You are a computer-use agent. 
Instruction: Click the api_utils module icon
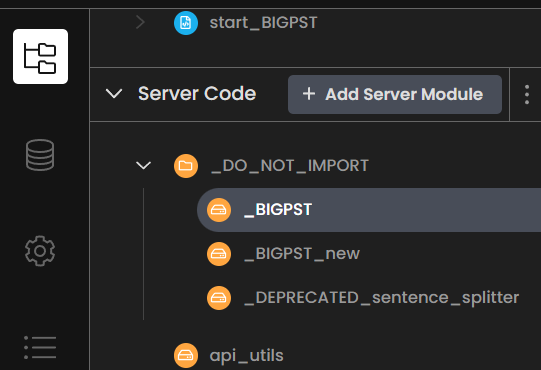click(186, 356)
